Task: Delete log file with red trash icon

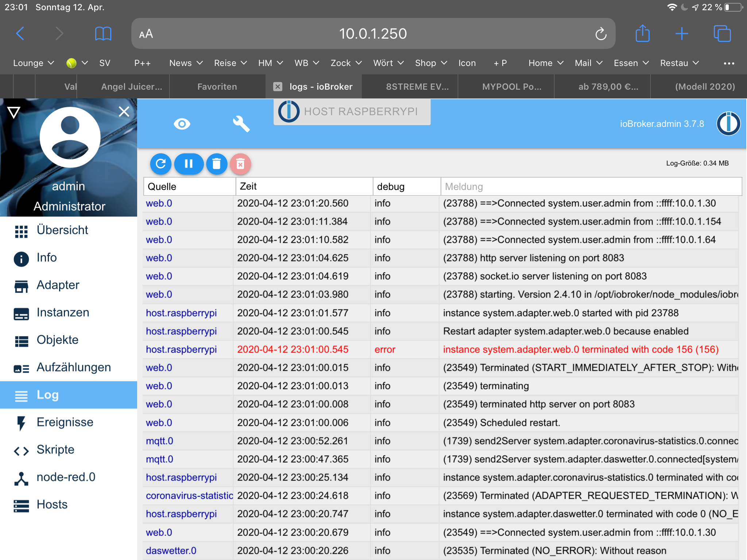Action: point(240,164)
